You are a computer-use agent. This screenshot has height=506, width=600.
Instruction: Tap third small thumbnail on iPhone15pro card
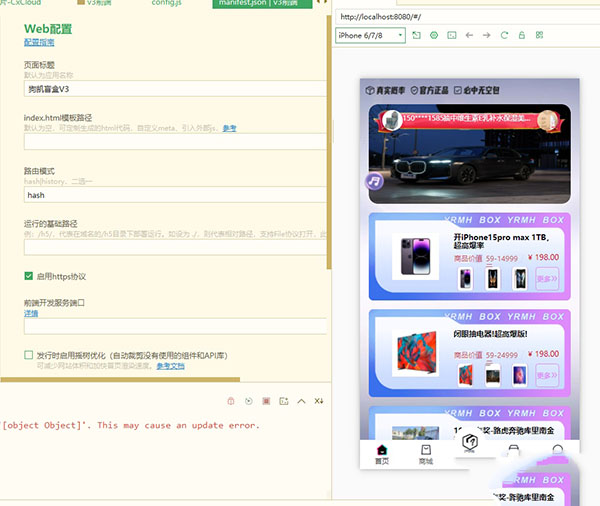520,278
